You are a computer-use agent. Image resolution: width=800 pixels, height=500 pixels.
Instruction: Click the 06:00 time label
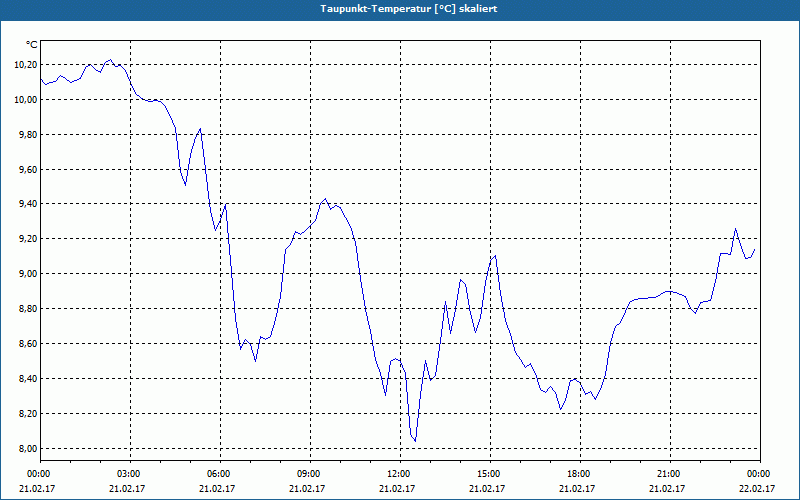click(x=220, y=474)
